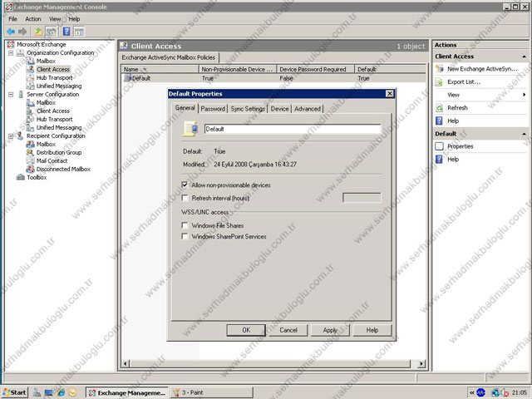Click Cancel in Default Properties dialog
The image size is (532, 399).
point(288,330)
